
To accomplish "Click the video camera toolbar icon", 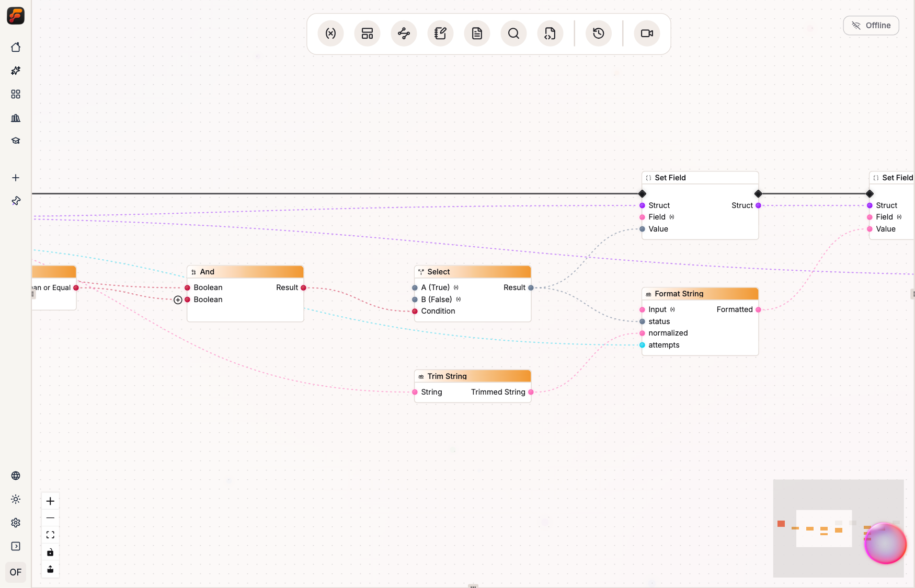I will (x=647, y=33).
